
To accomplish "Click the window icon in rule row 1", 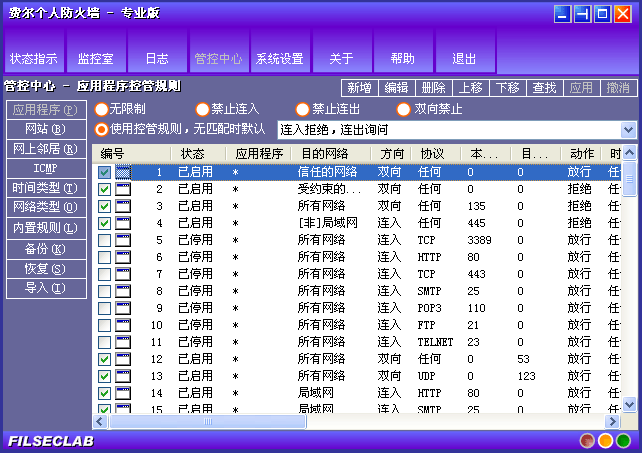I will [123, 172].
